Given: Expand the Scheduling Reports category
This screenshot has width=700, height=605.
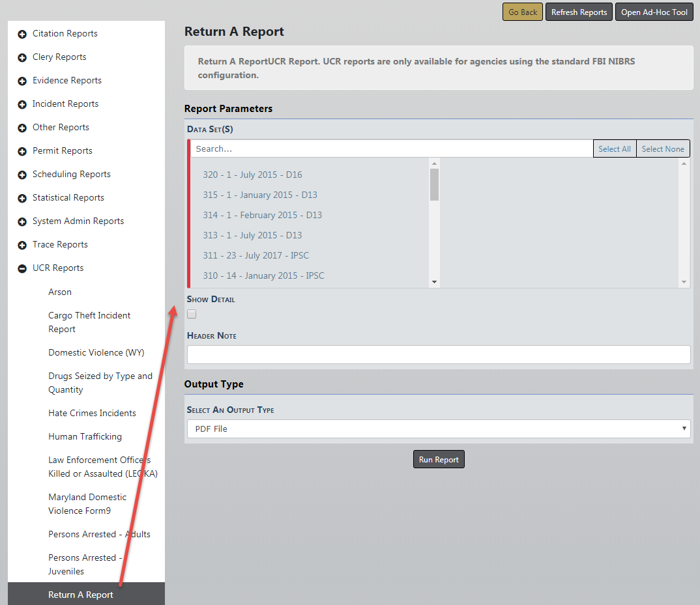Looking at the screenshot, I should coord(71,175).
